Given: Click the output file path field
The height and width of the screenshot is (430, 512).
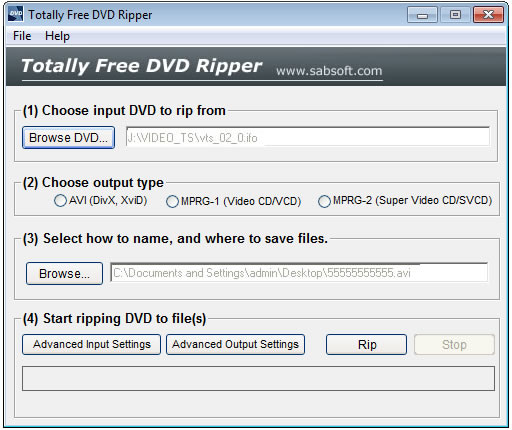Looking at the screenshot, I should point(299,273).
